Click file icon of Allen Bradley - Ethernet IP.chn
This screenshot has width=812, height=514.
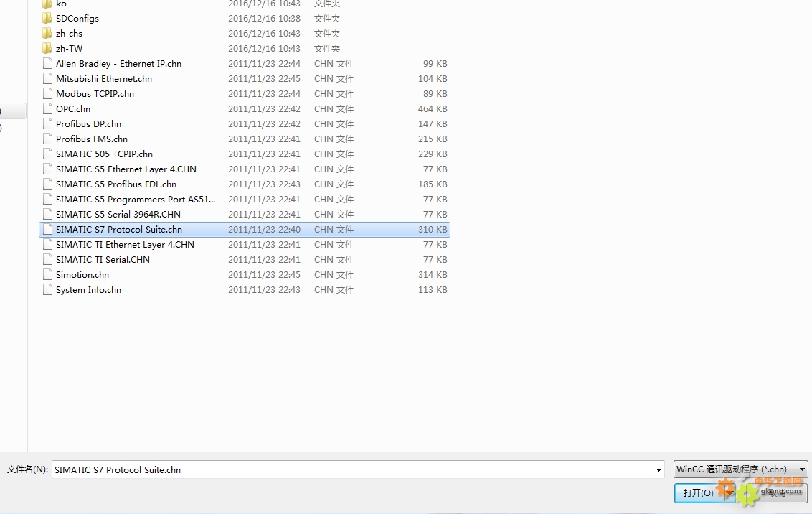(x=47, y=64)
